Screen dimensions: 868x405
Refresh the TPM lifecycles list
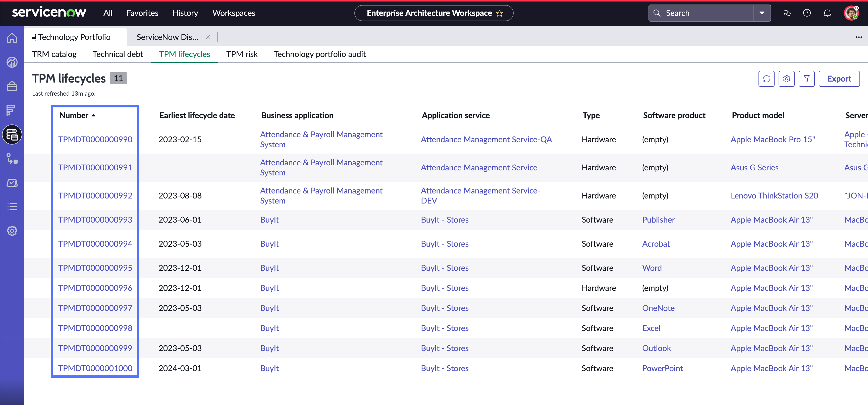click(x=766, y=79)
